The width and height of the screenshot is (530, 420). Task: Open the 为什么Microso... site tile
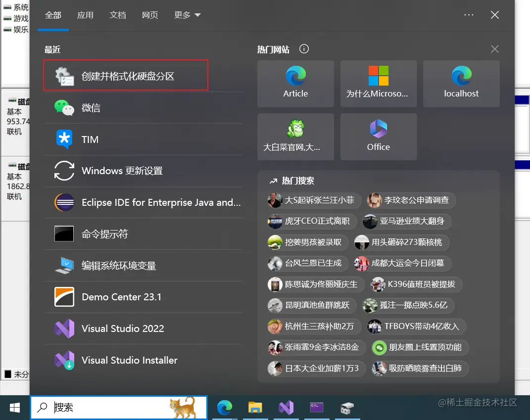click(x=379, y=84)
